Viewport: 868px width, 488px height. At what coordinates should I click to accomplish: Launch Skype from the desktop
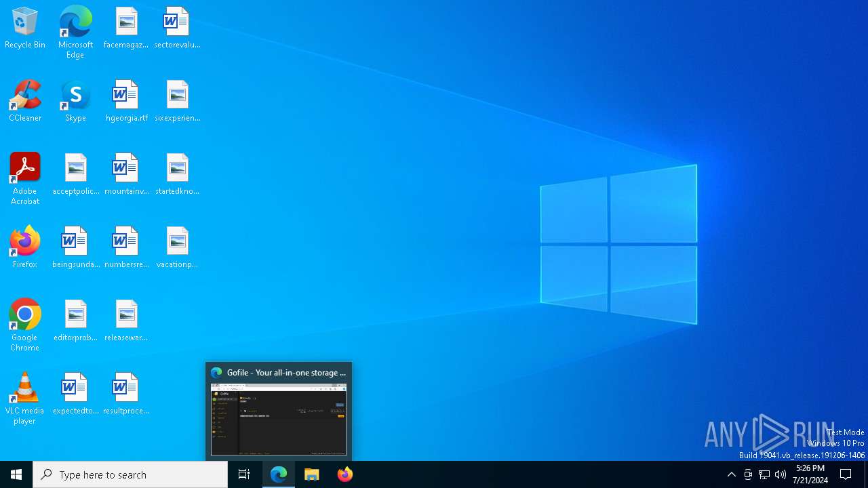click(x=75, y=102)
